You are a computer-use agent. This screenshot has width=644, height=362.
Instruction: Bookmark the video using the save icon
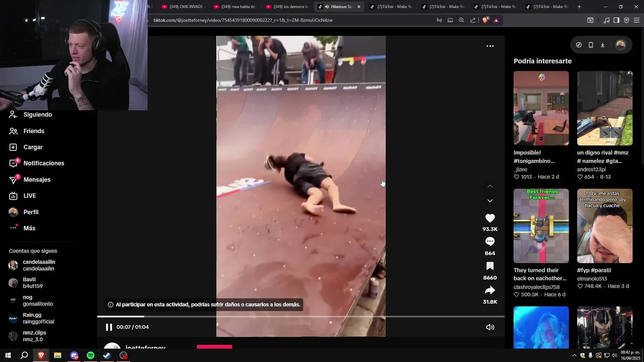(x=490, y=266)
